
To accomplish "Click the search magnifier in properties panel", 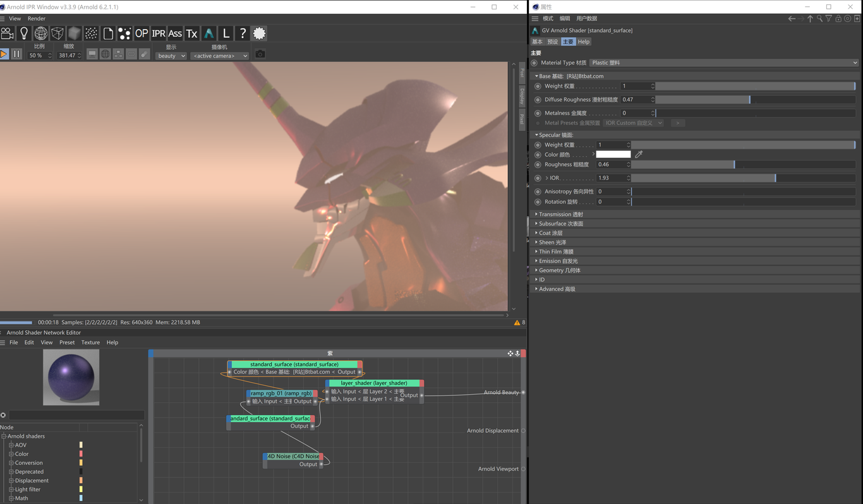I will click(819, 18).
